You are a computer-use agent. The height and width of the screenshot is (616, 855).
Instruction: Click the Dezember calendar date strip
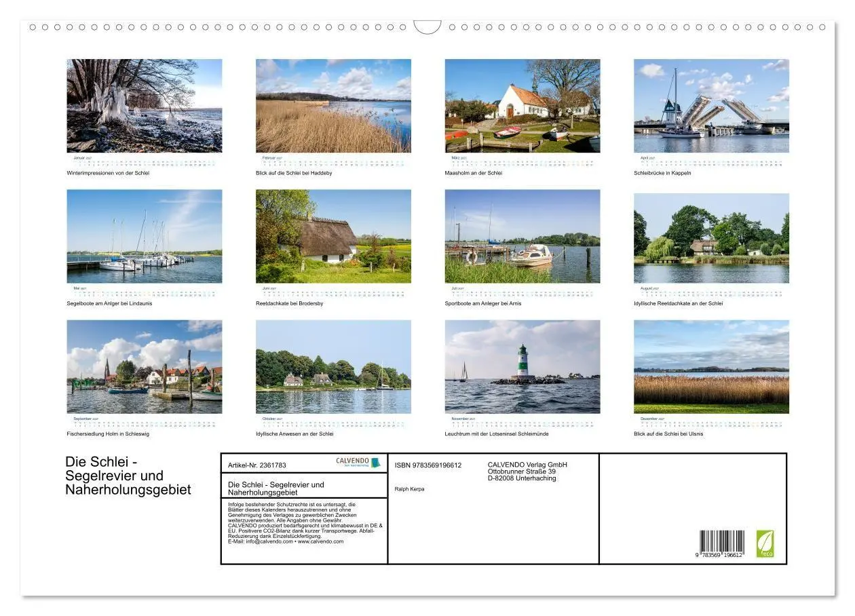point(711,422)
